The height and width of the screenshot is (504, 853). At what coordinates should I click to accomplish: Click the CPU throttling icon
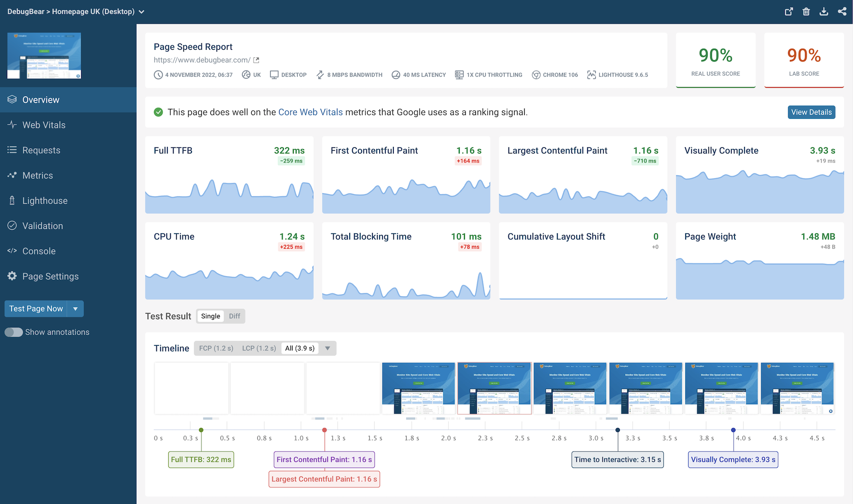[459, 75]
